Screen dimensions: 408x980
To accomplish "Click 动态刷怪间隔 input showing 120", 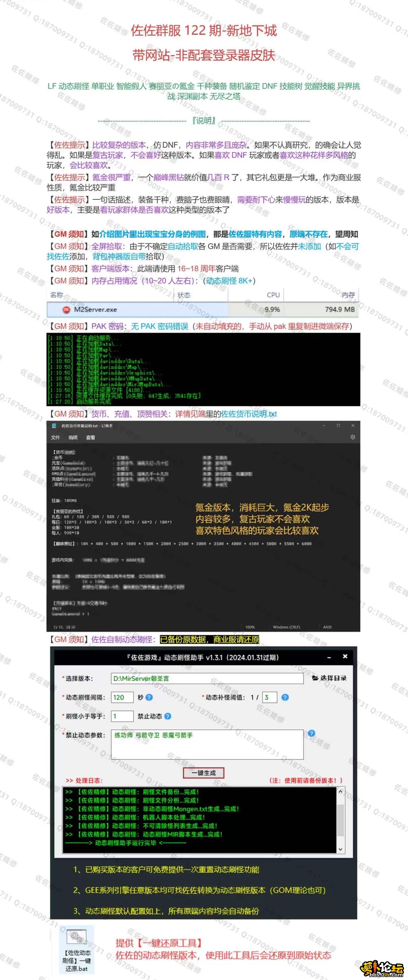I will click(122, 697).
